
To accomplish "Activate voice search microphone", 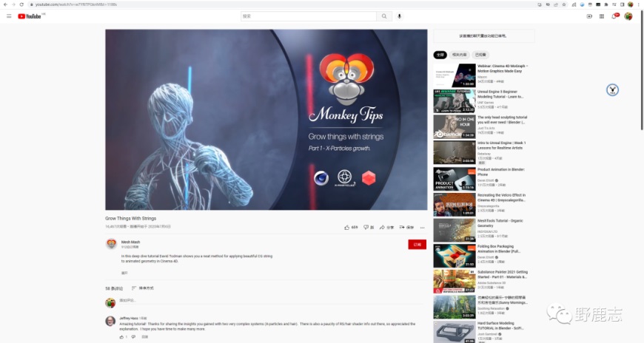I will [399, 16].
